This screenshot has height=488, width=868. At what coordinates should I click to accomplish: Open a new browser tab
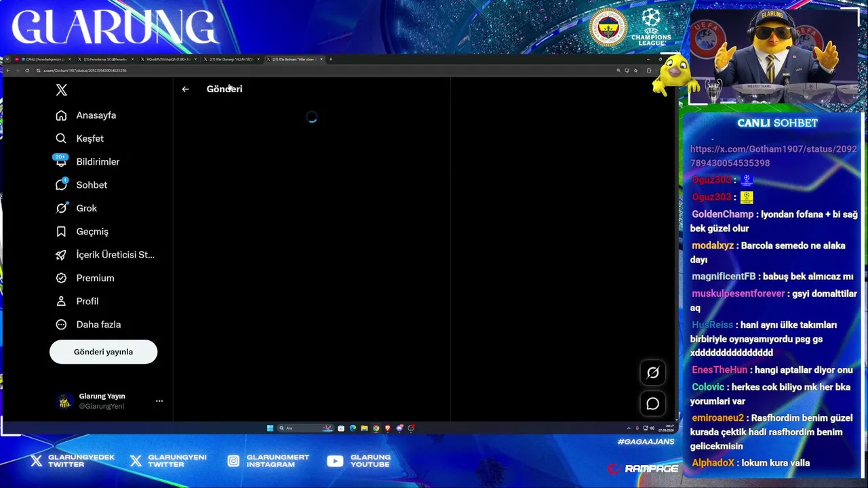click(331, 60)
